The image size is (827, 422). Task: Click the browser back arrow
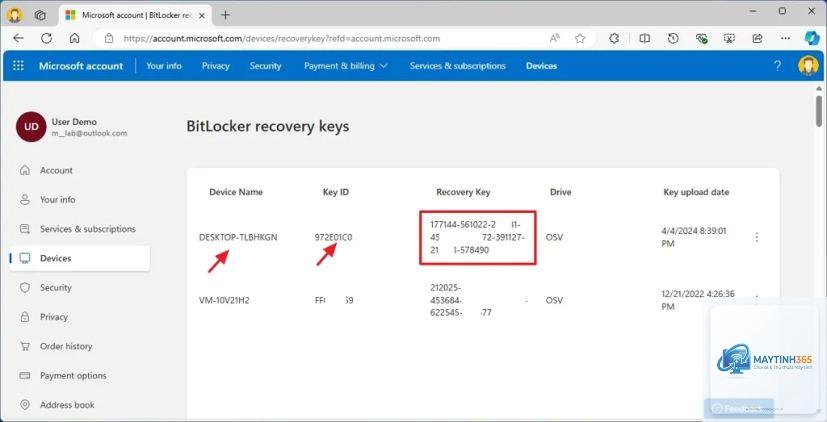[x=18, y=38]
